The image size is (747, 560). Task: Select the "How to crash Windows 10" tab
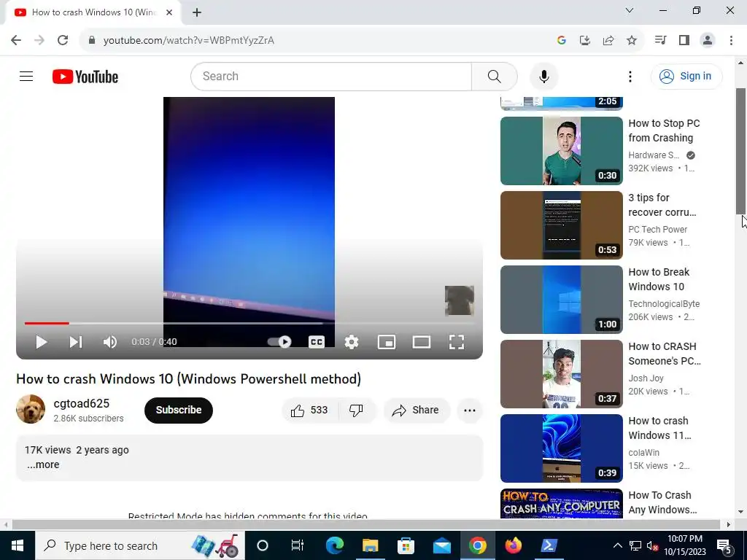pos(93,12)
